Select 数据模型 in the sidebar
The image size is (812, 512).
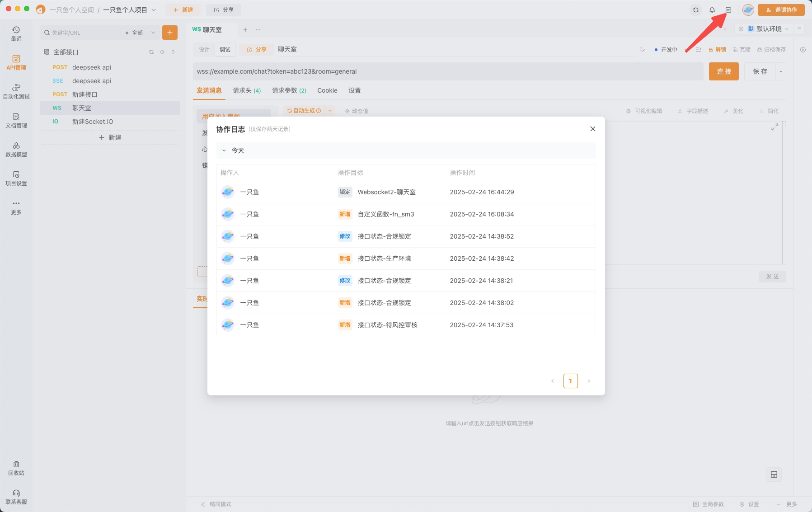16,149
